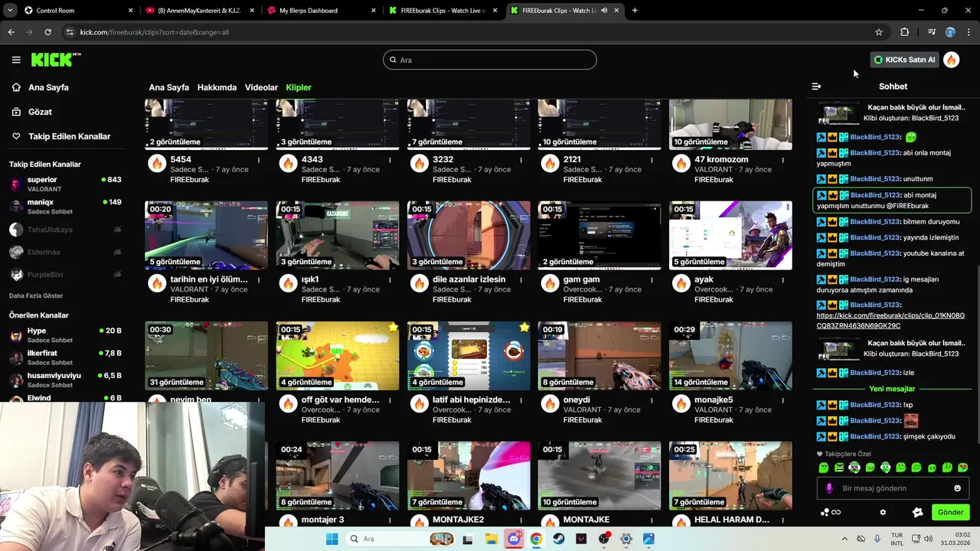Open Discord from the taskbar

coord(514,539)
